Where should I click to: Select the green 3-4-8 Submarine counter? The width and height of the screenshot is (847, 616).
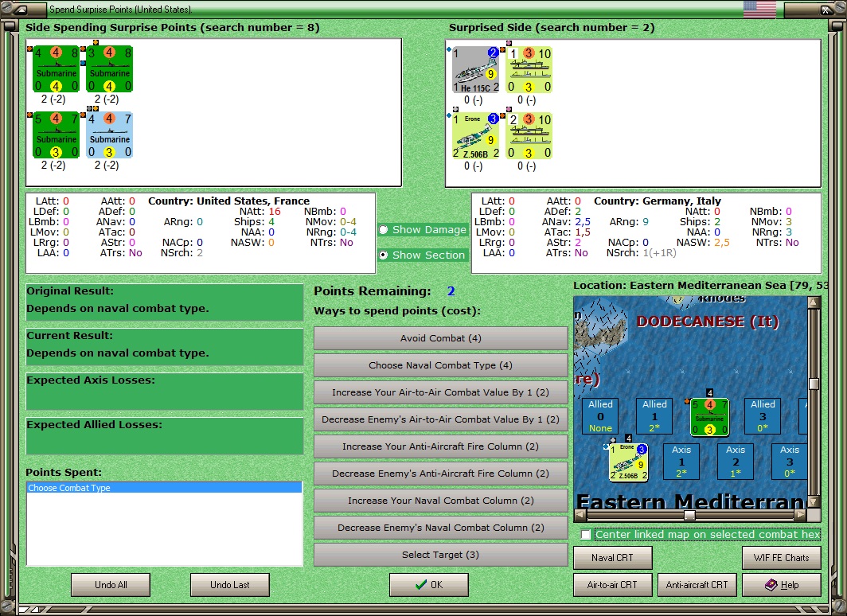pyautogui.click(x=110, y=69)
